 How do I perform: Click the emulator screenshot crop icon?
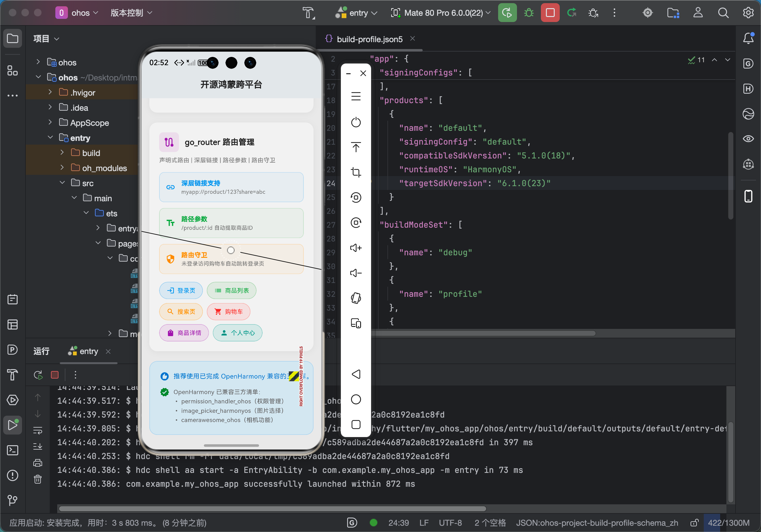356,172
